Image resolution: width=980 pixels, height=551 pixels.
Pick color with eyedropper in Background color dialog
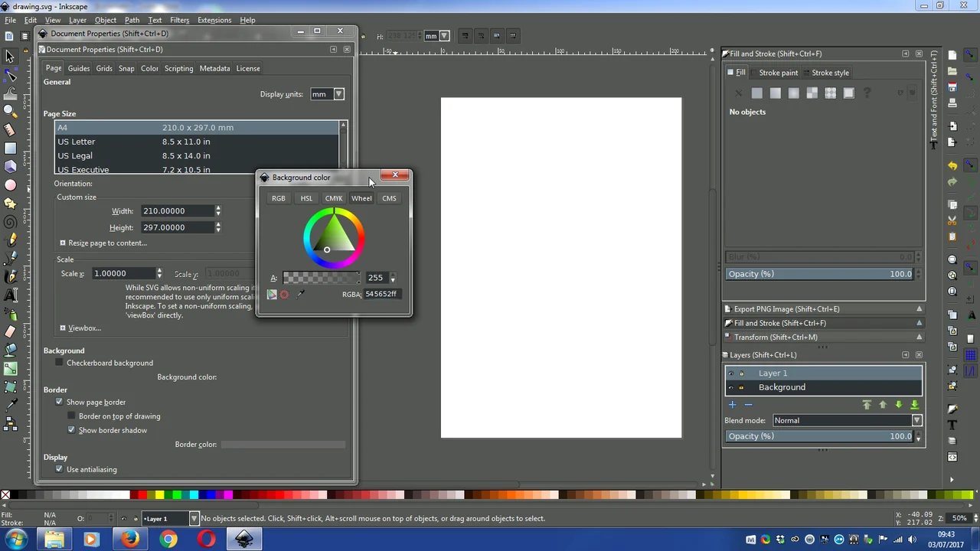300,294
